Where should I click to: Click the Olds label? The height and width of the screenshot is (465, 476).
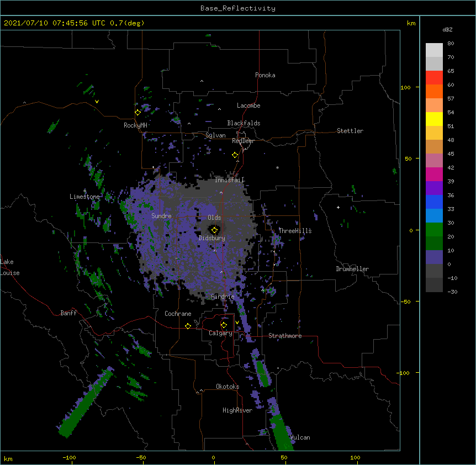coord(214,218)
